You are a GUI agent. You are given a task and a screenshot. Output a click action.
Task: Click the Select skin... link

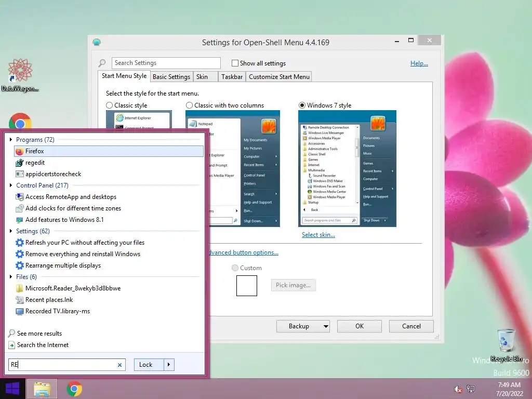(x=318, y=235)
